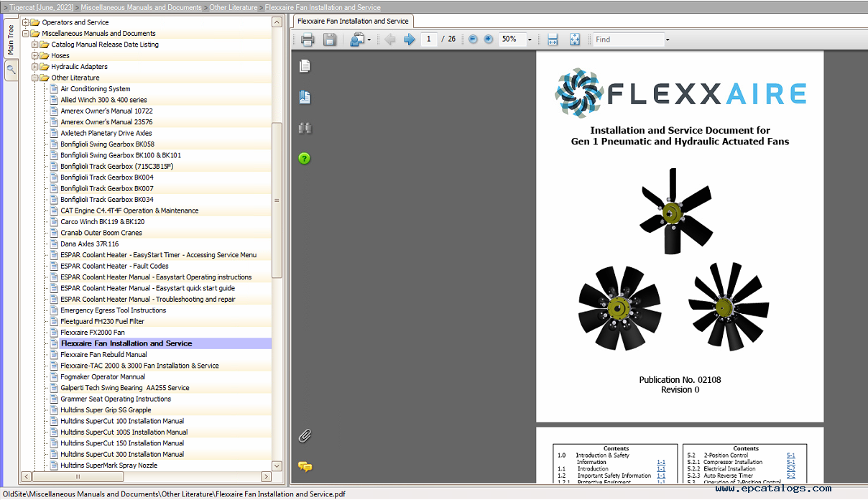Open the magnifier search side tab
The image size is (868, 500).
[11, 70]
